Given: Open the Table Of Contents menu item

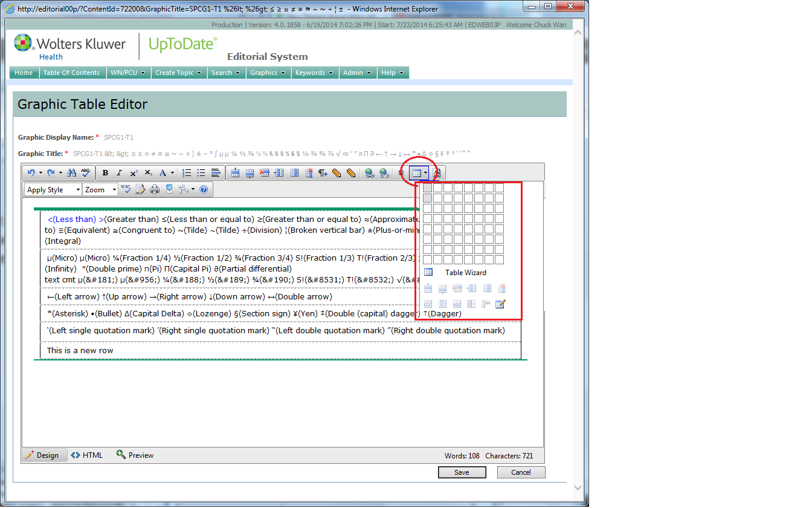Looking at the screenshot, I should [72, 73].
